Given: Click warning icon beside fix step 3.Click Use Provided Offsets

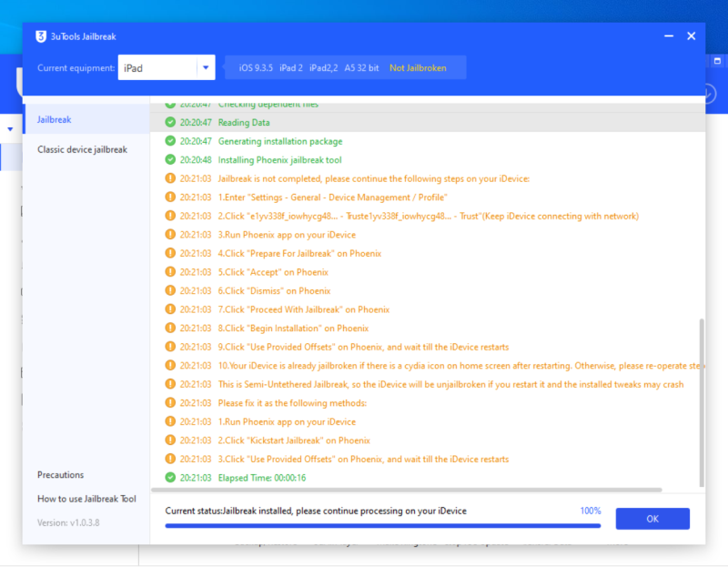Looking at the screenshot, I should pyautogui.click(x=170, y=459).
